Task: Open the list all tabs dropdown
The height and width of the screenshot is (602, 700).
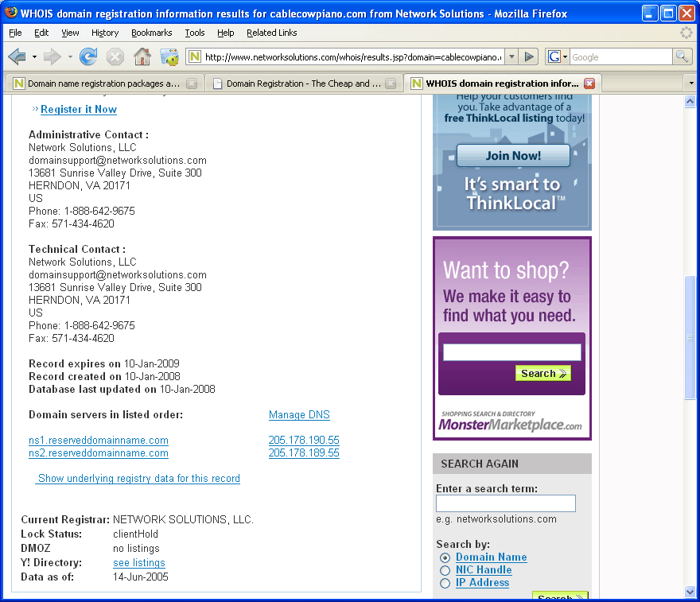Action: tap(691, 84)
